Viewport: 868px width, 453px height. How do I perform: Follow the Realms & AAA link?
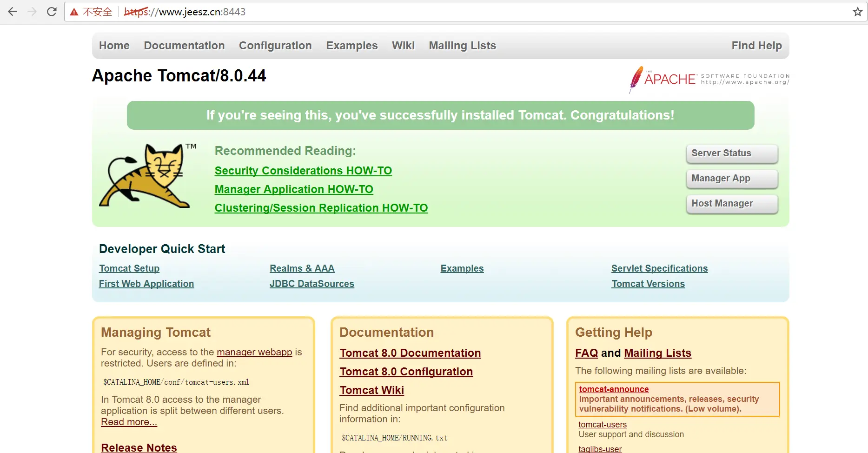pos(302,268)
